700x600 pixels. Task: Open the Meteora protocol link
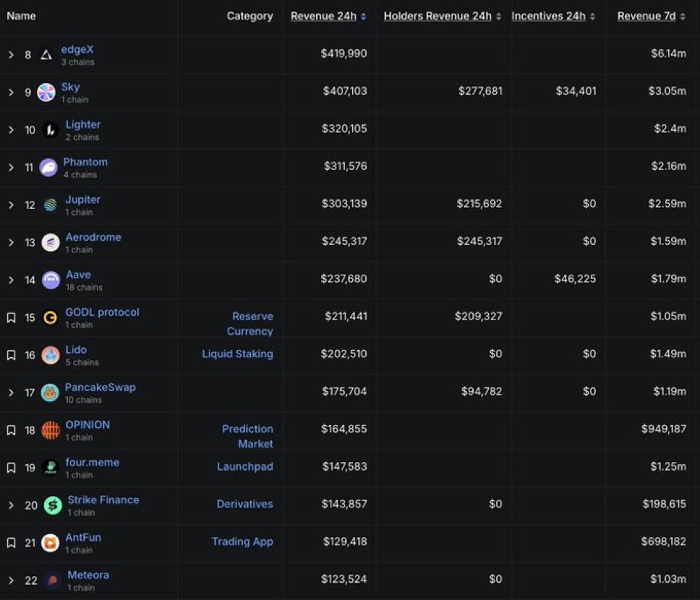pyautogui.click(x=88, y=575)
